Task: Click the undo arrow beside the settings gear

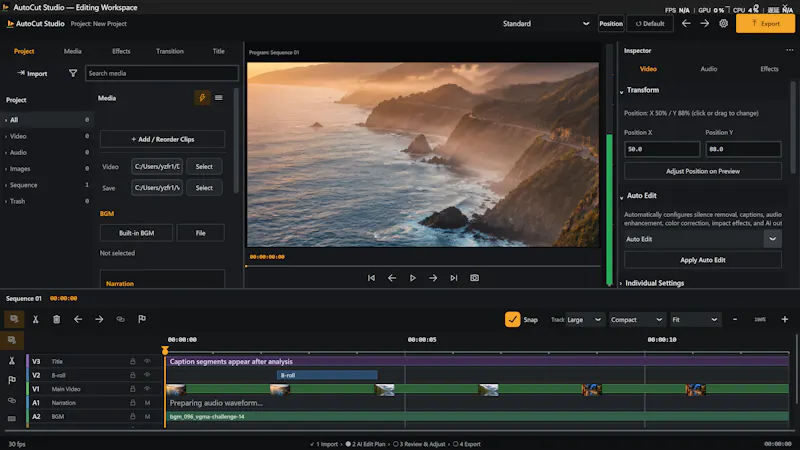Action: (686, 23)
